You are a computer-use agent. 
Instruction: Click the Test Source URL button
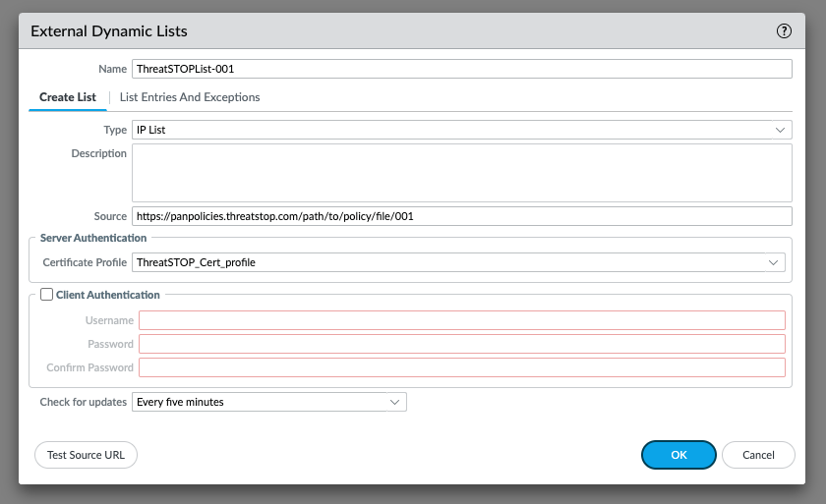pos(86,455)
